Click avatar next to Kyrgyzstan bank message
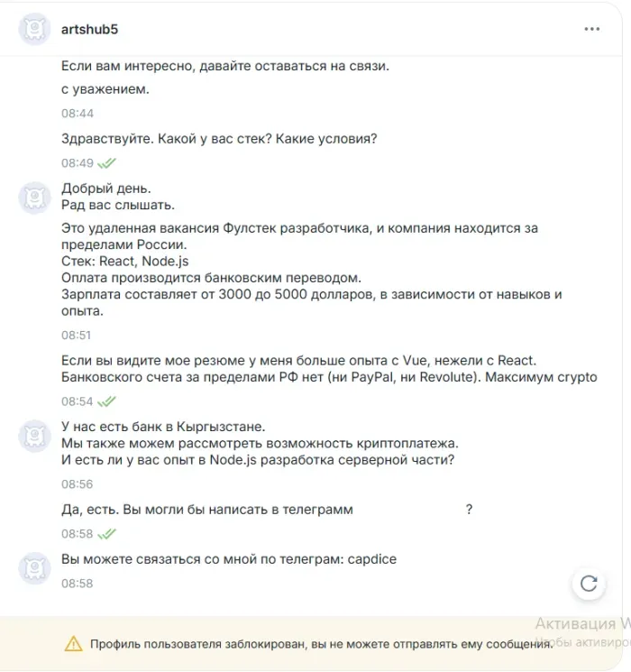Image resolution: width=631 pixels, height=672 pixels. tap(34, 436)
